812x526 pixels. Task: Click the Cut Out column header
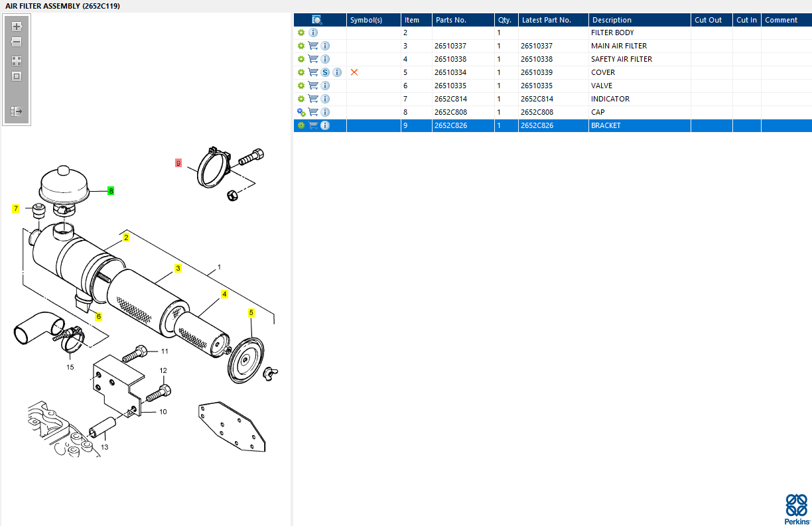(711, 20)
